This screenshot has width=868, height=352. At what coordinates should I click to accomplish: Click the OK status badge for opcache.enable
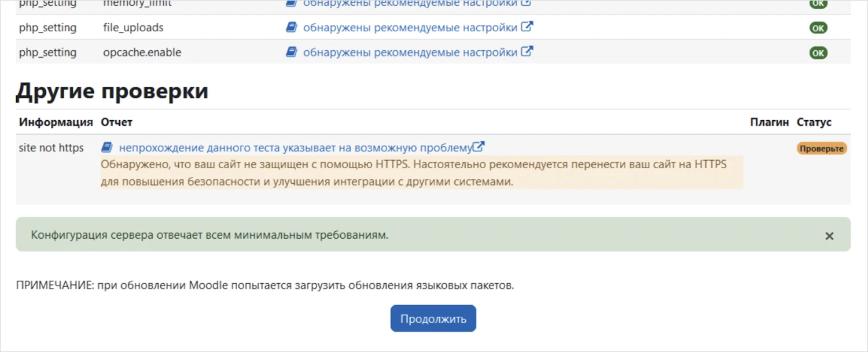tap(818, 53)
